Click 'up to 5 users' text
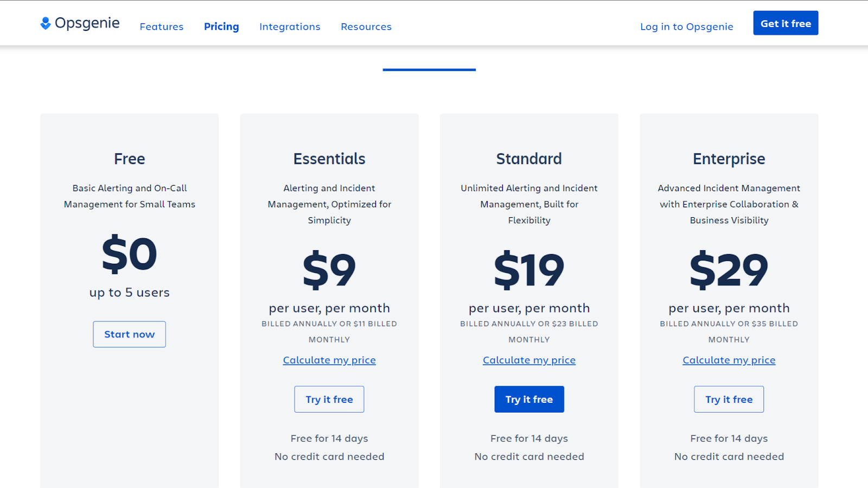 click(130, 293)
